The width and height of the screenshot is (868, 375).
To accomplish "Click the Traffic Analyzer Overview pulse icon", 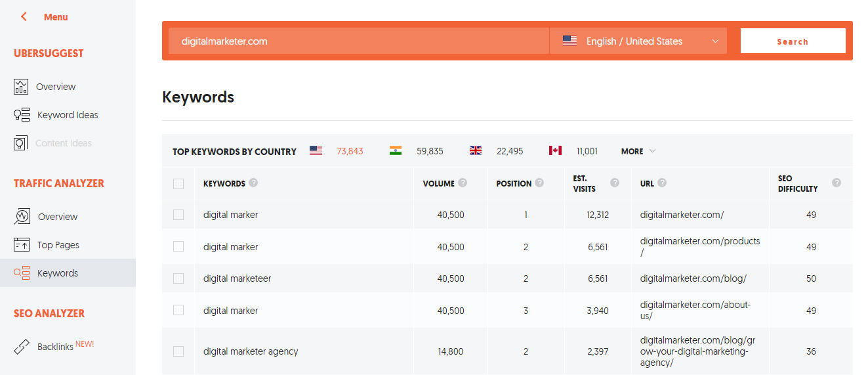I will coord(22,216).
